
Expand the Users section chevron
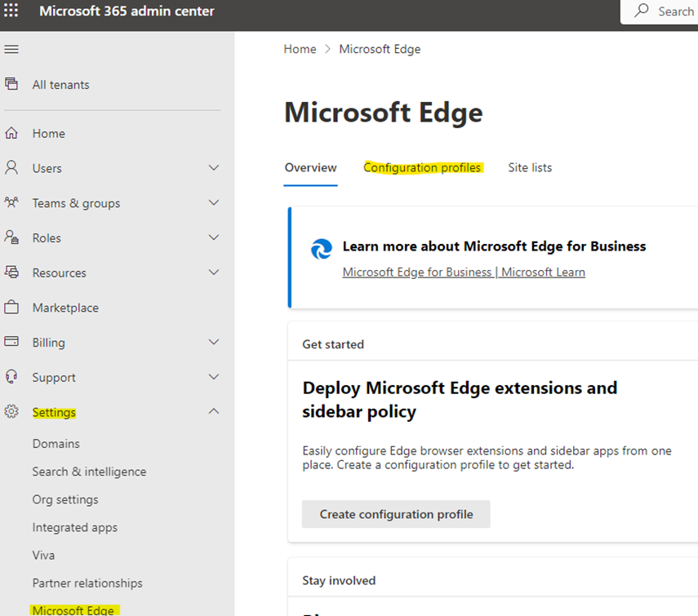[x=214, y=168]
